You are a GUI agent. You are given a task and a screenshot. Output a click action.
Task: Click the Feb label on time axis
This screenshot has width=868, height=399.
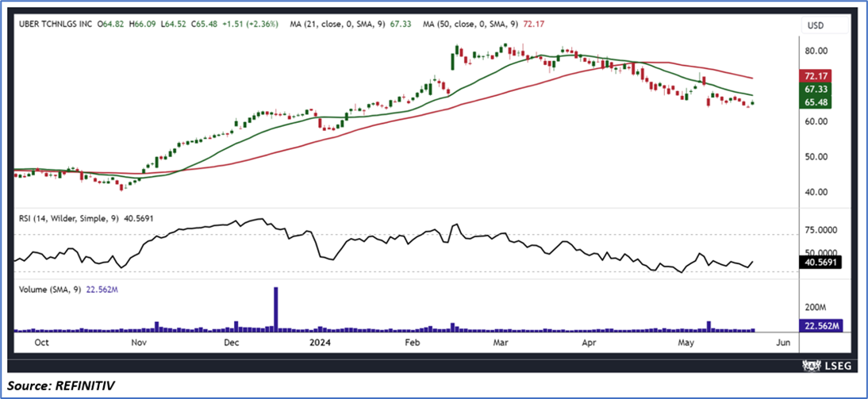click(x=413, y=343)
